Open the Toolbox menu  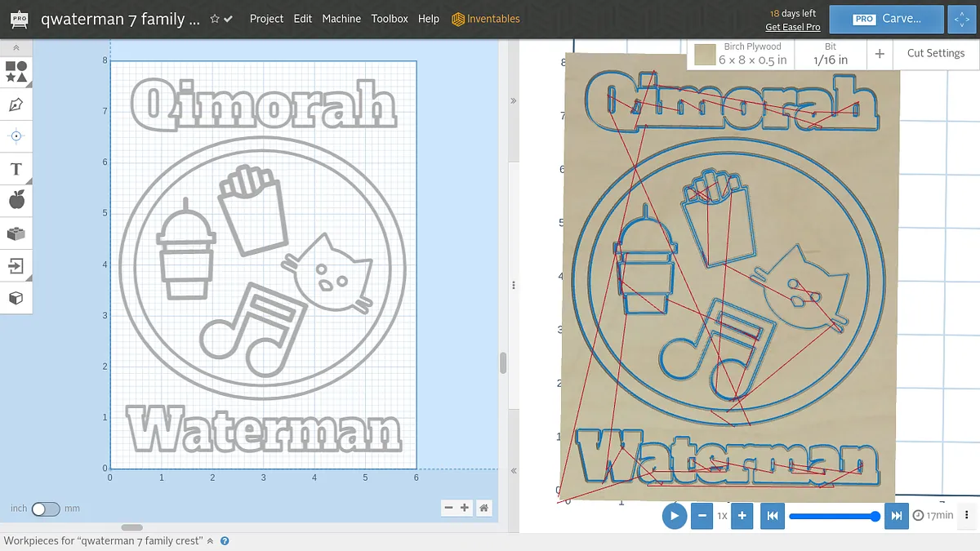[x=390, y=19]
